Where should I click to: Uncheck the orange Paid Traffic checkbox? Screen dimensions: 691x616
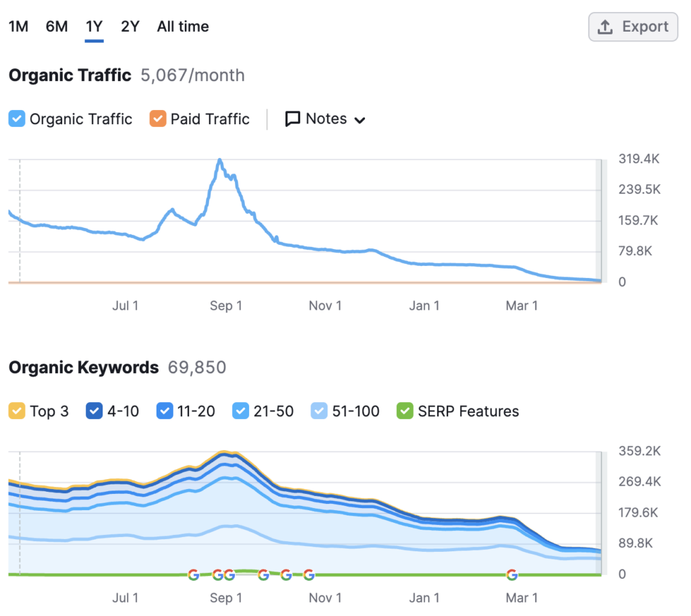[x=157, y=119]
